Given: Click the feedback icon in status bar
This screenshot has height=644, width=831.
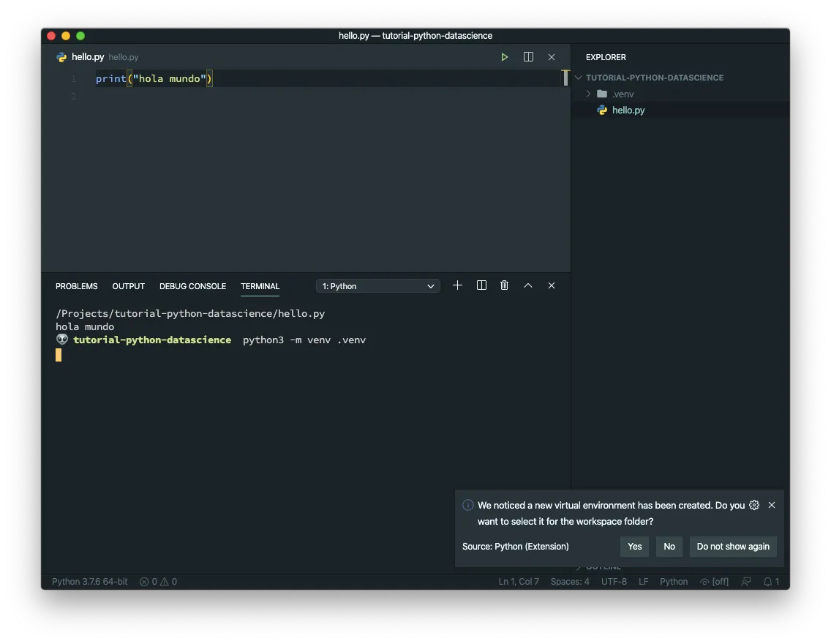Looking at the screenshot, I should click(x=746, y=582).
